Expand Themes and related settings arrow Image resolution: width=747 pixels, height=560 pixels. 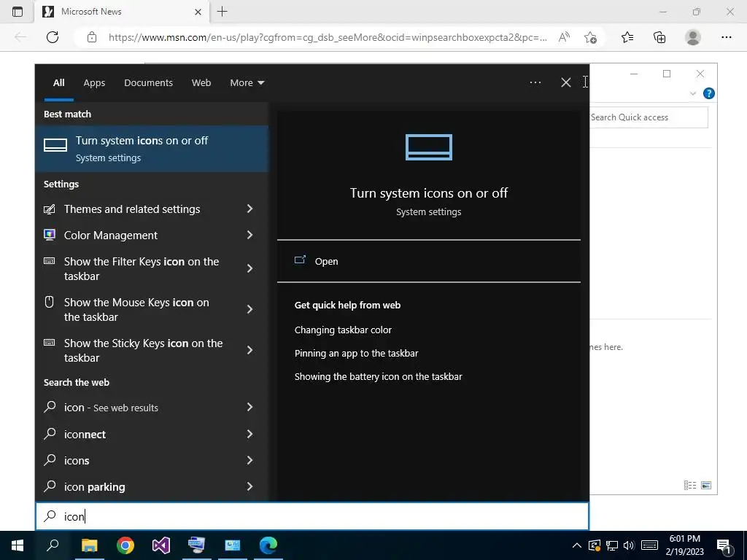click(249, 209)
